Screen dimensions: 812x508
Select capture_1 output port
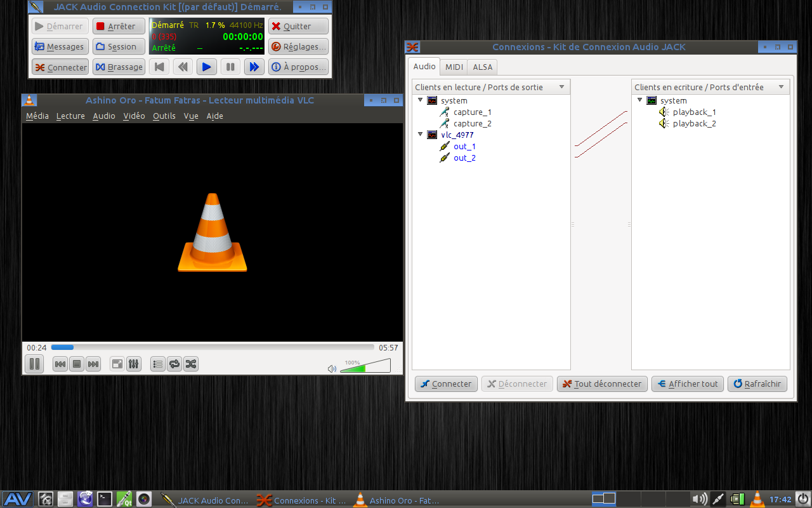click(472, 112)
